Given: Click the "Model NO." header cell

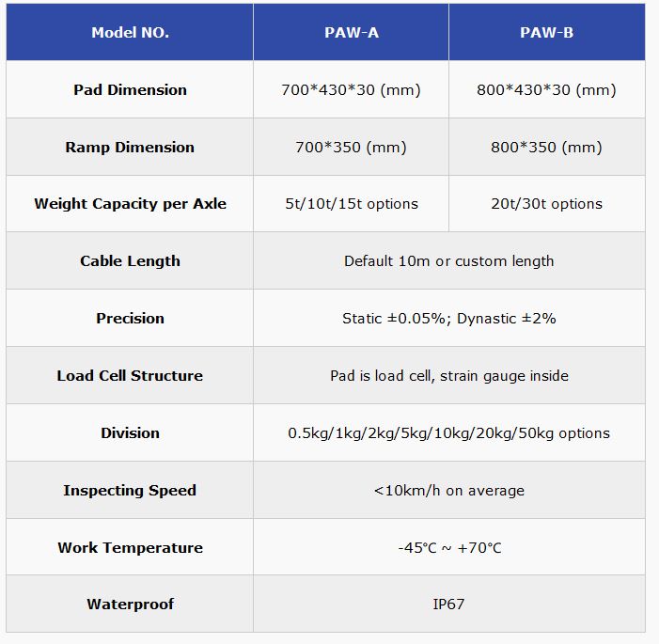Looking at the screenshot, I should click(130, 32).
